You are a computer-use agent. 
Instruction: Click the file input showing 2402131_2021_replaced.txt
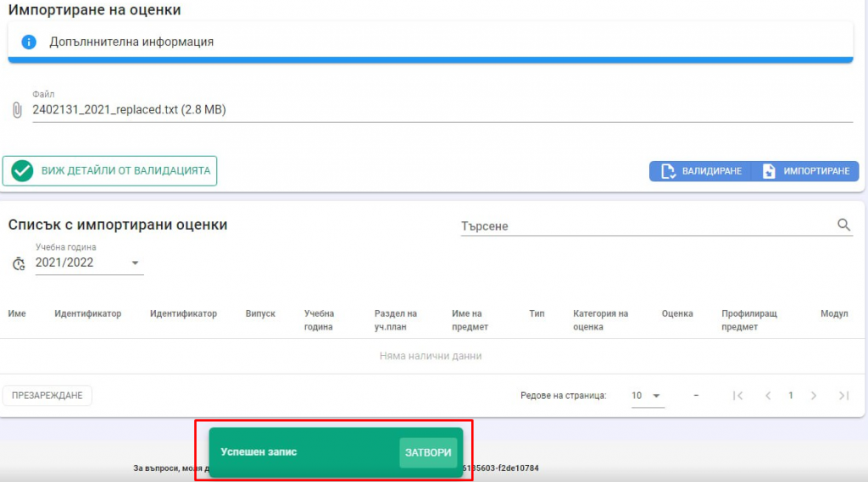point(441,110)
